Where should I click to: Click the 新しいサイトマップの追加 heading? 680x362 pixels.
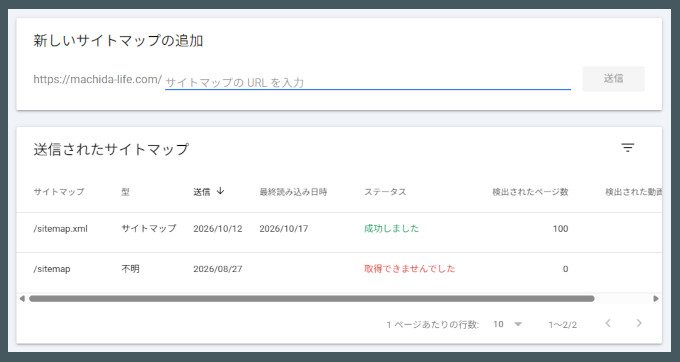(118, 41)
